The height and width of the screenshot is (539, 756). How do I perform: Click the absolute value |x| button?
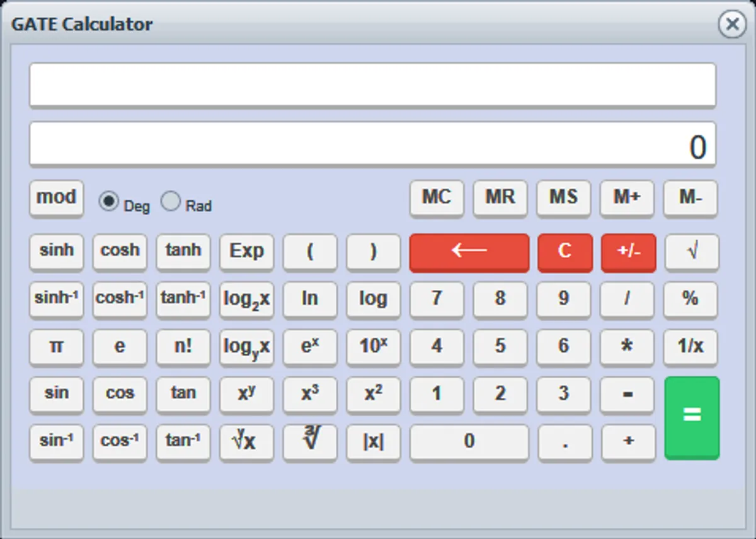click(373, 443)
